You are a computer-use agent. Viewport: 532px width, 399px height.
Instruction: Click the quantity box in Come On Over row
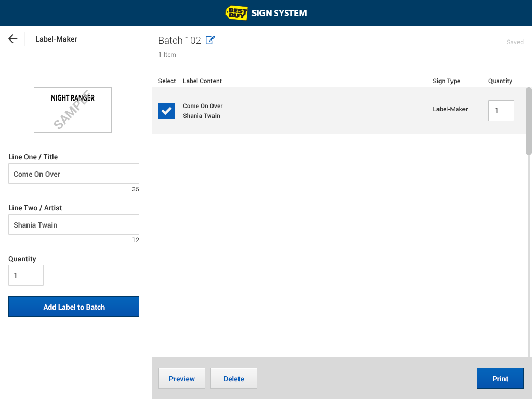coord(501,111)
